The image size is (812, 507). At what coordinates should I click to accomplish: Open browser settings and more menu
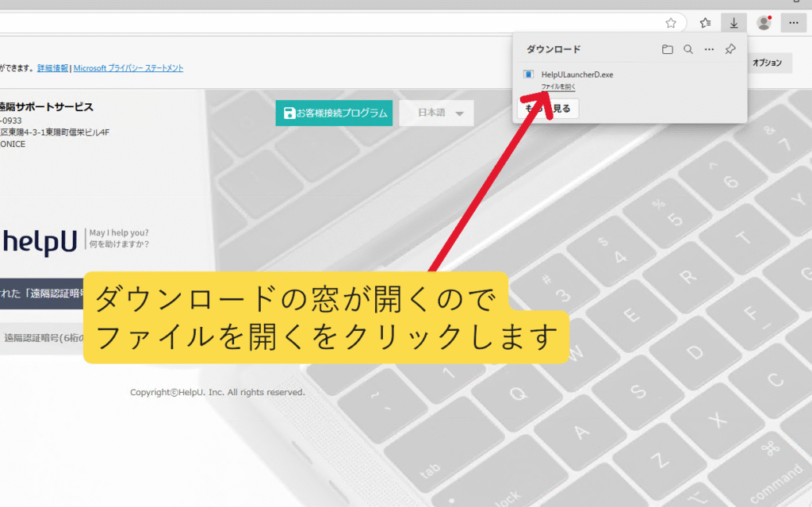793,23
